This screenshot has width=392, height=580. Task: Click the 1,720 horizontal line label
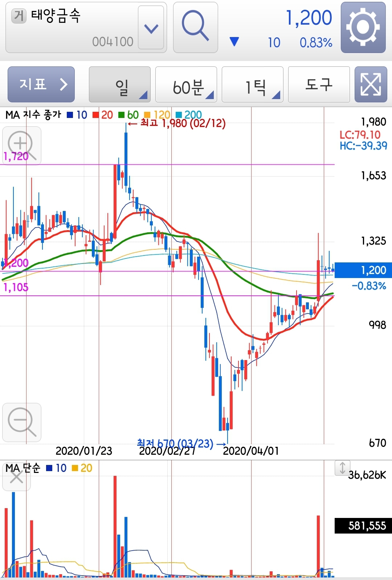pos(16,156)
